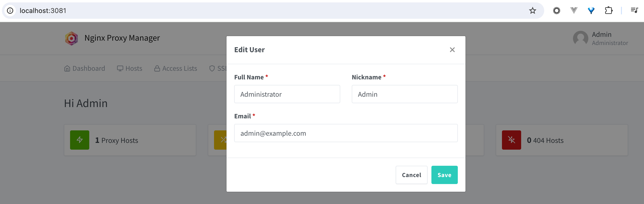Screen dimensions: 644x204
Task: Cancel editing the user
Action: (411, 175)
